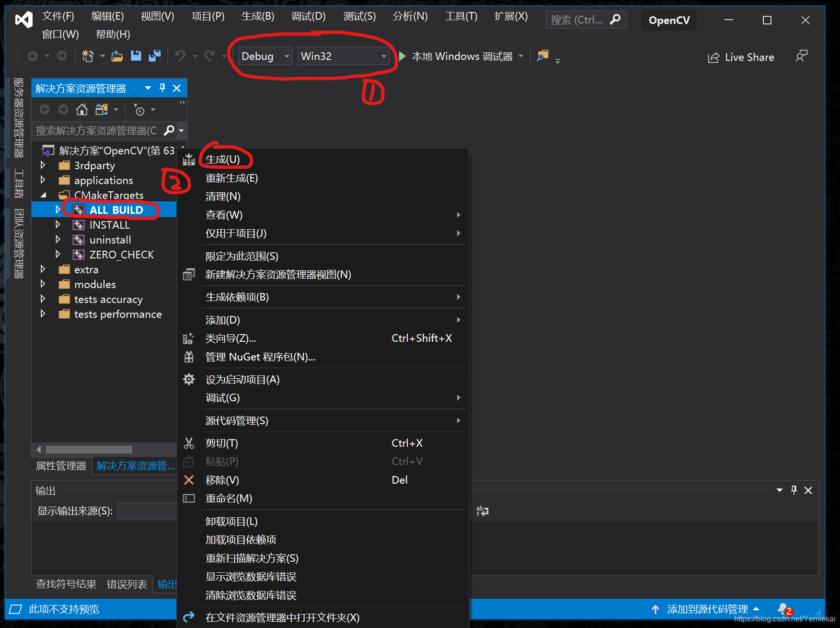Screen dimensions: 840x628
Task: Toggle word wrap icon in Output panel
Action: (482, 511)
